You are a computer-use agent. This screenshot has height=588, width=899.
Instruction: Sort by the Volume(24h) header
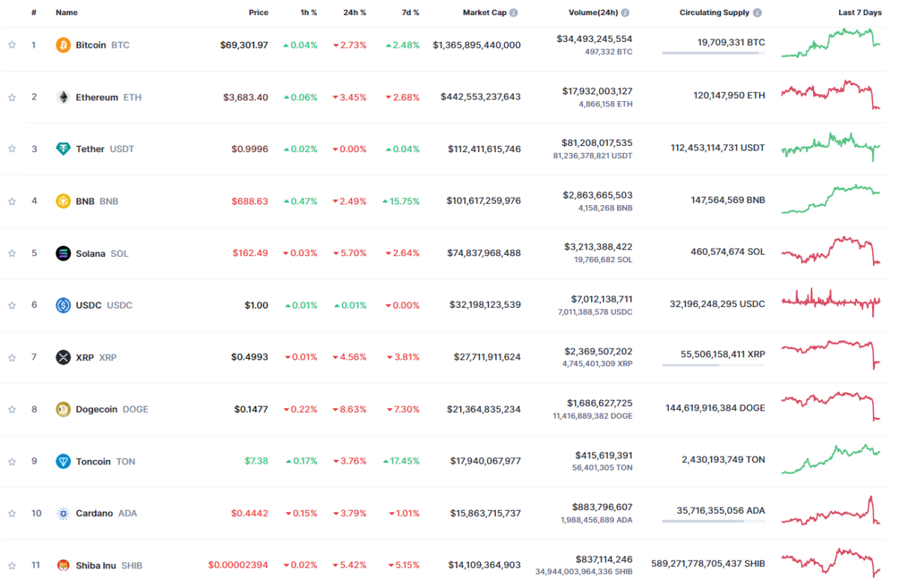point(593,13)
